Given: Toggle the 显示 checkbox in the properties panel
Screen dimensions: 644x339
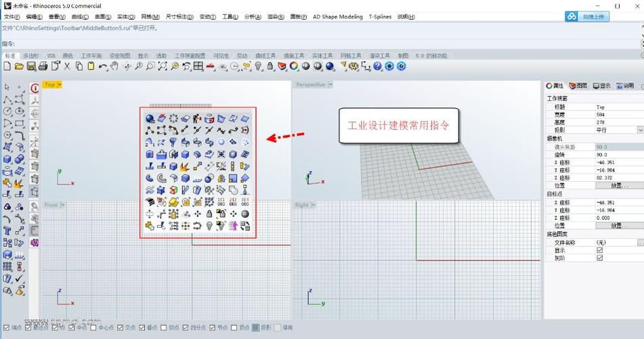Looking at the screenshot, I should [599, 250].
